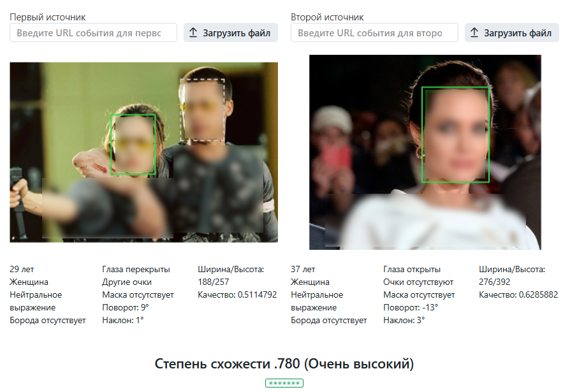Click the "37 лет" age text
Image resolution: width=570 pixels, height=392 pixels.
pos(303,270)
